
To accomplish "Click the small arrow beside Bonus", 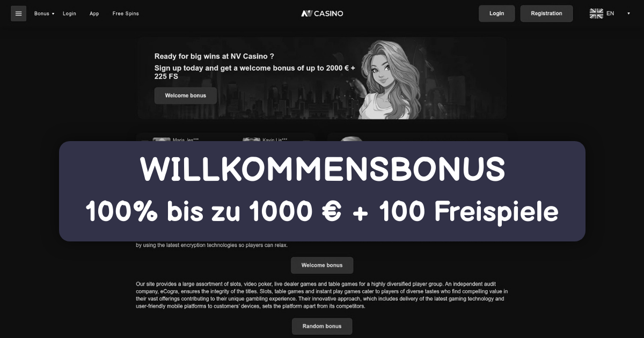I will tap(53, 13).
